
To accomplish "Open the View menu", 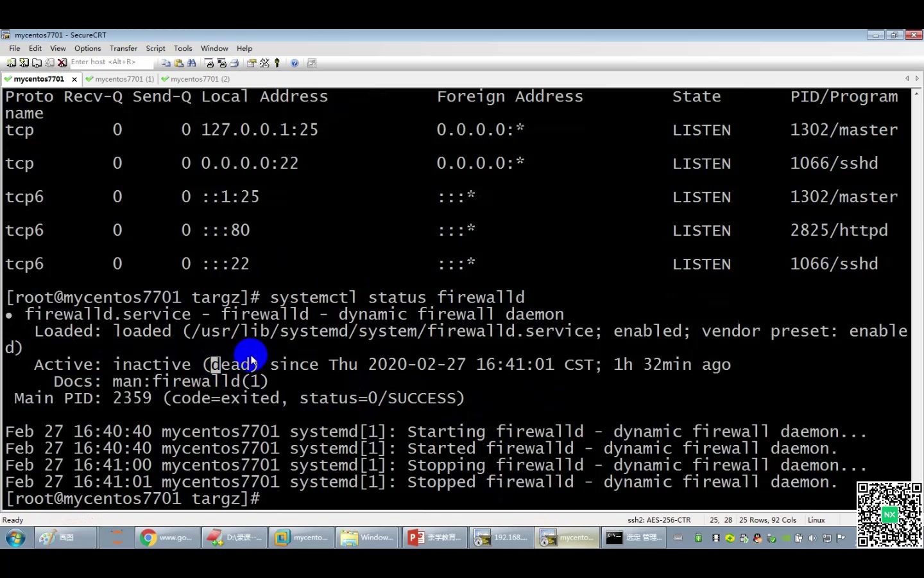I will [x=58, y=48].
